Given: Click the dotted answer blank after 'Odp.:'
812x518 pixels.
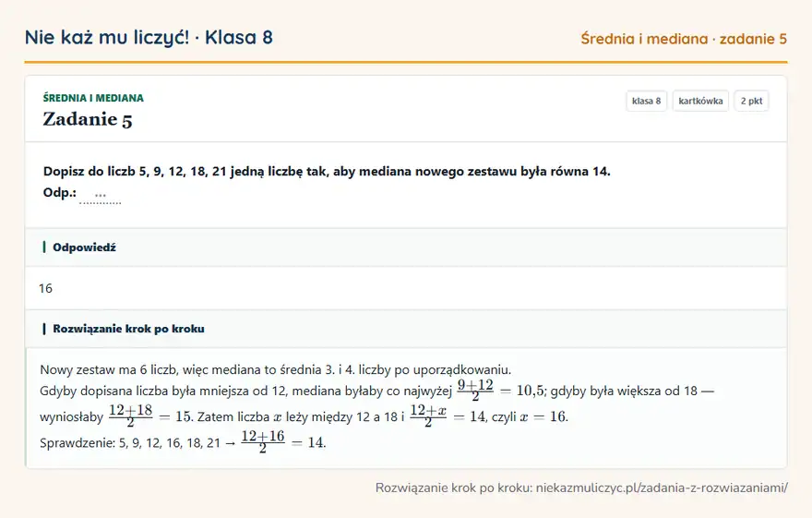Looking at the screenshot, I should pyautogui.click(x=100, y=196).
